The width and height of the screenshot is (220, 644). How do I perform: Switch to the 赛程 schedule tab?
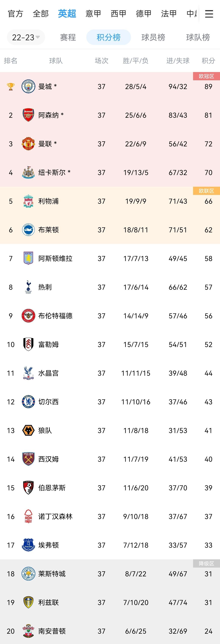point(68,37)
